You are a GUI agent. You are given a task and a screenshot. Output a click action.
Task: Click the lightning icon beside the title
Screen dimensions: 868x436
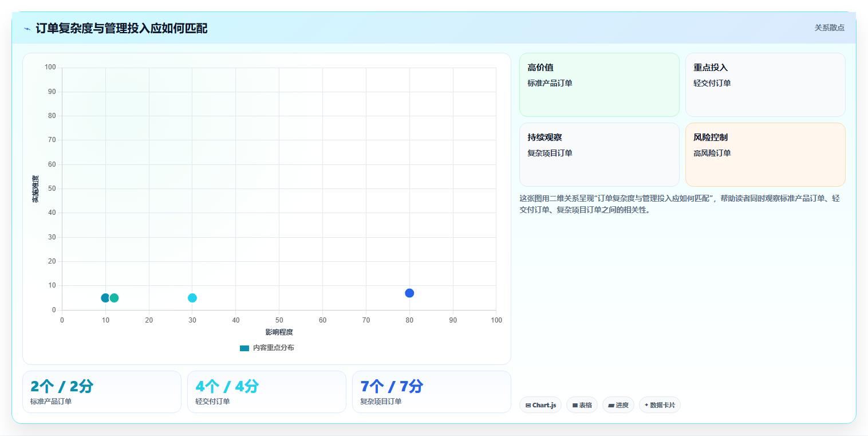(27, 29)
